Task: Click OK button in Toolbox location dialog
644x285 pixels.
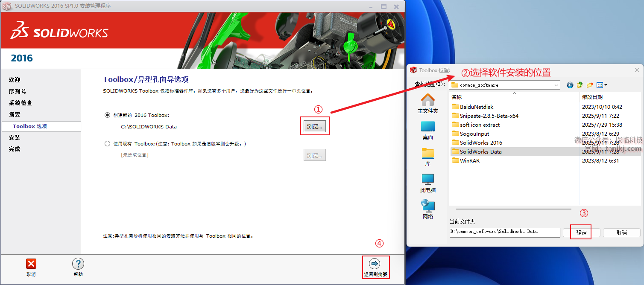Action: (581, 233)
